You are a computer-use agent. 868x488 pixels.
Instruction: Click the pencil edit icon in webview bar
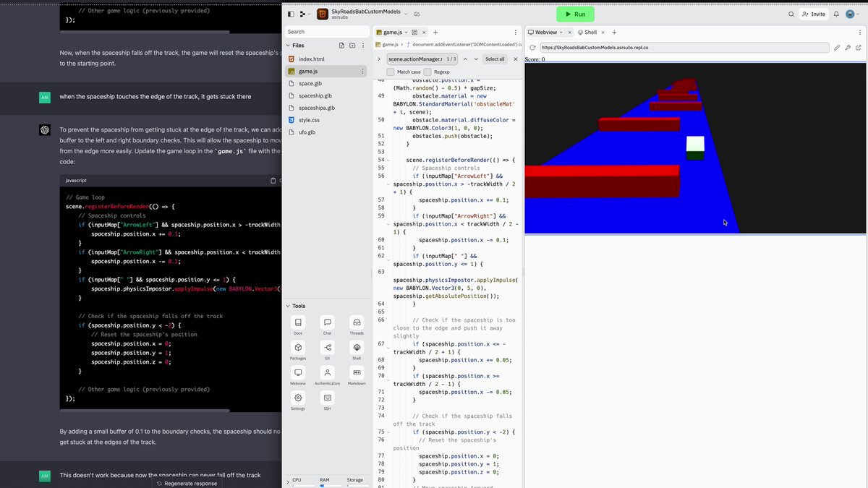click(x=837, y=48)
